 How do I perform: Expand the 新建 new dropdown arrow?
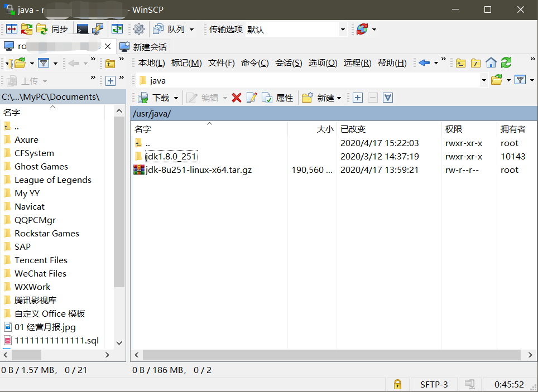[x=339, y=99]
